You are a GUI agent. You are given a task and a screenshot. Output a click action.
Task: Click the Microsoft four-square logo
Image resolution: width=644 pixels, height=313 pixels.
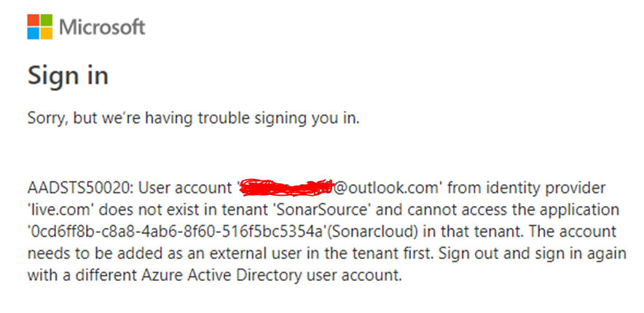(39, 27)
